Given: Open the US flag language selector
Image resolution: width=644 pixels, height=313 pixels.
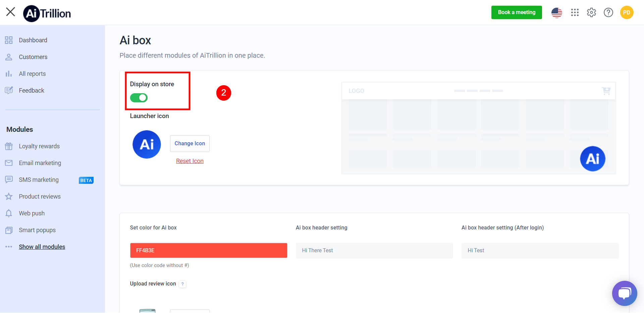Looking at the screenshot, I should click(557, 12).
